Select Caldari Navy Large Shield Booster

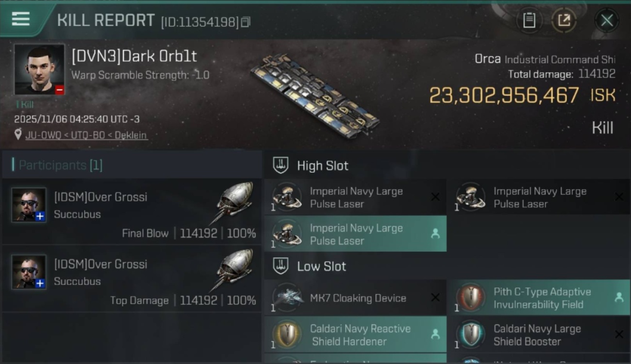[x=538, y=335]
